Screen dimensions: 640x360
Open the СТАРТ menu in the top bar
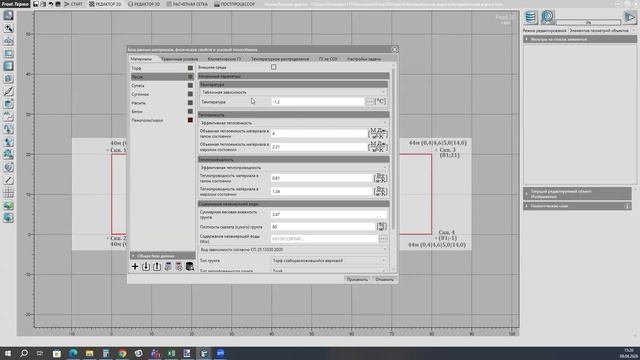coord(73,4)
